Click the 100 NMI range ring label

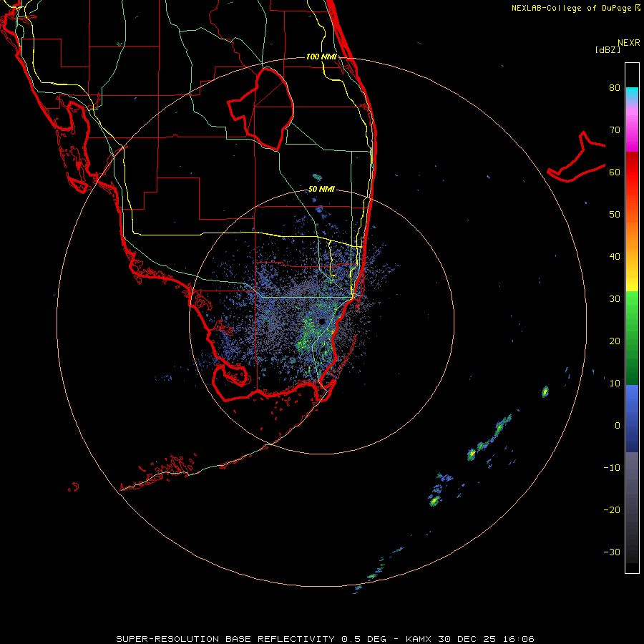pyautogui.click(x=321, y=57)
